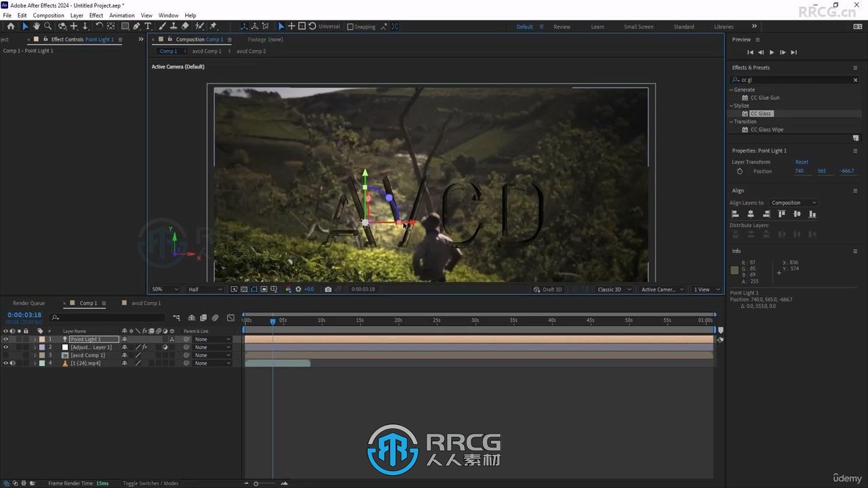Open the Half resolution dropdown
The width and height of the screenshot is (868, 488).
point(205,289)
